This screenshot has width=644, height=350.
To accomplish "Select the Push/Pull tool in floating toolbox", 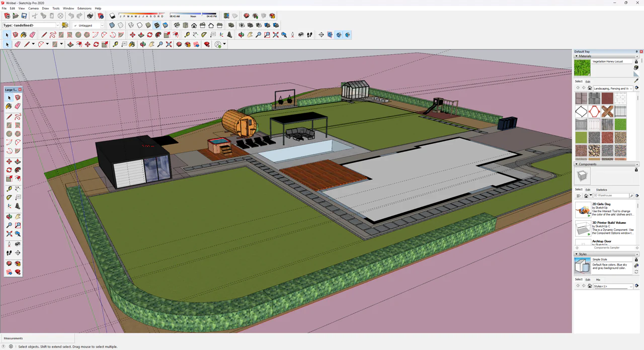I will [18, 162].
